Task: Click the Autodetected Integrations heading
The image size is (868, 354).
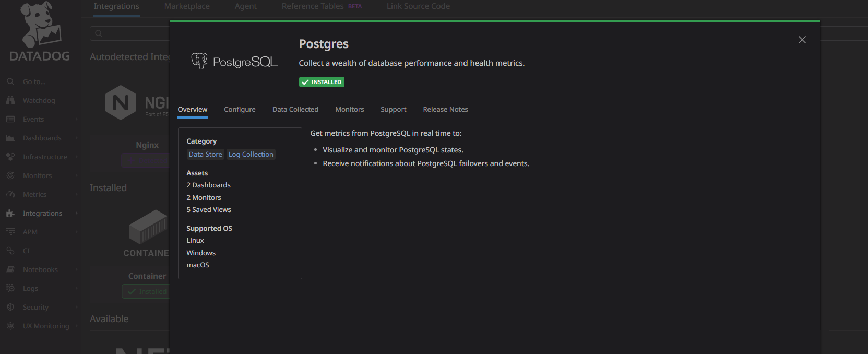Action: 130,56
